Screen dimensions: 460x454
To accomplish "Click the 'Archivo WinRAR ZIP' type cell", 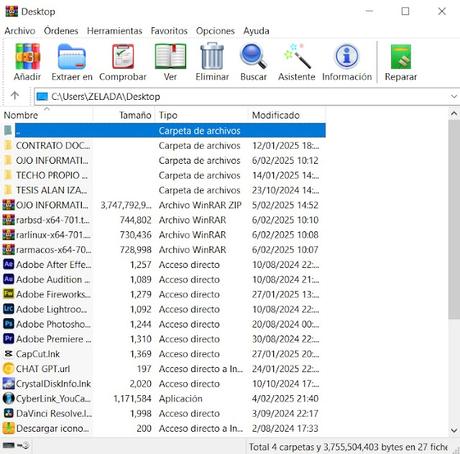I will click(200, 205).
